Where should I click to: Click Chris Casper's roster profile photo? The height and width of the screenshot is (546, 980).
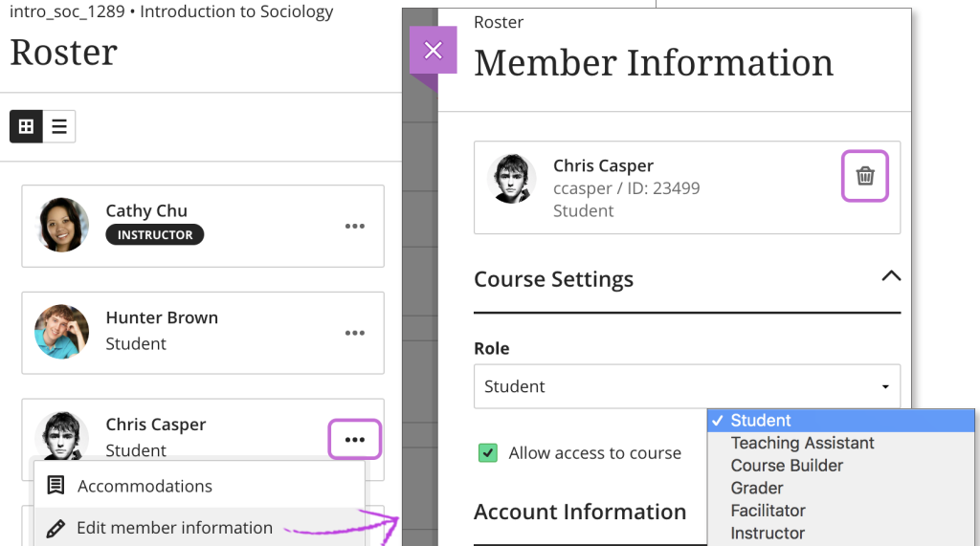coord(61,435)
